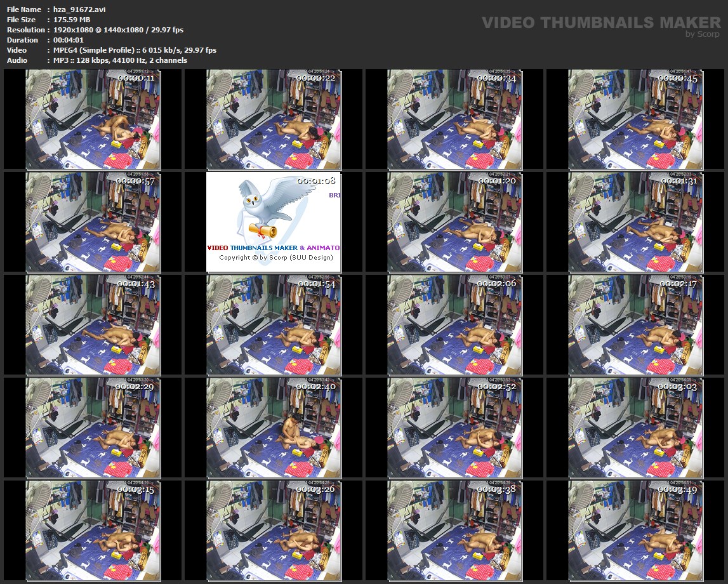The width and height of the screenshot is (728, 584).
Task: Click the 'File Size' label
Action: tap(22, 20)
